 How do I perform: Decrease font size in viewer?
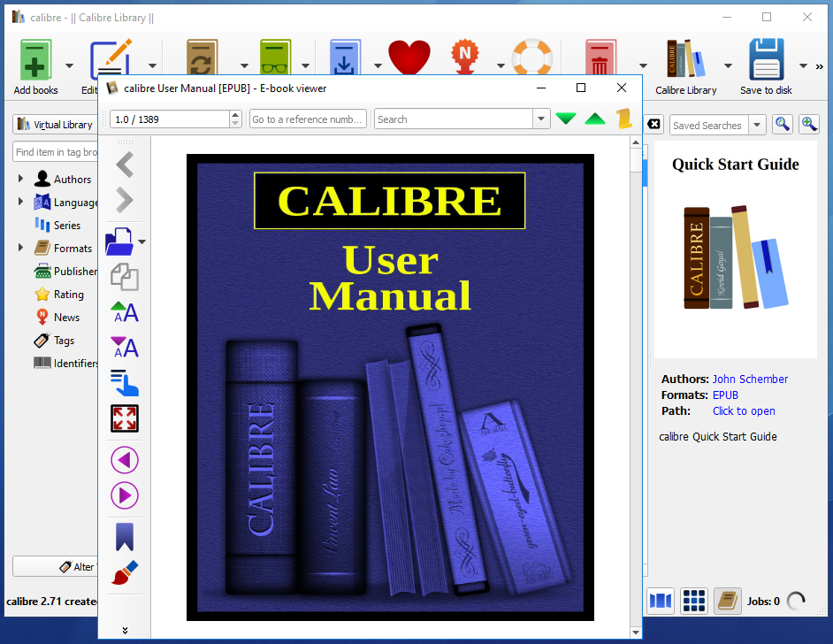pos(125,348)
